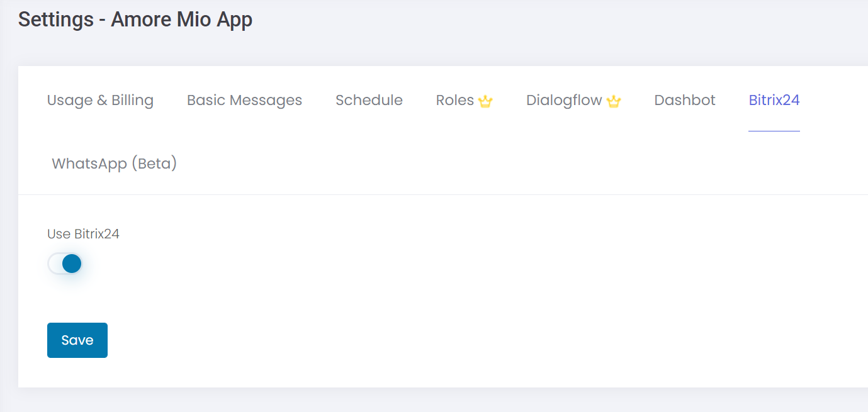Screen dimensions: 868x412
Task: Click the "Use Bitrix24" label text
Action: coord(83,234)
